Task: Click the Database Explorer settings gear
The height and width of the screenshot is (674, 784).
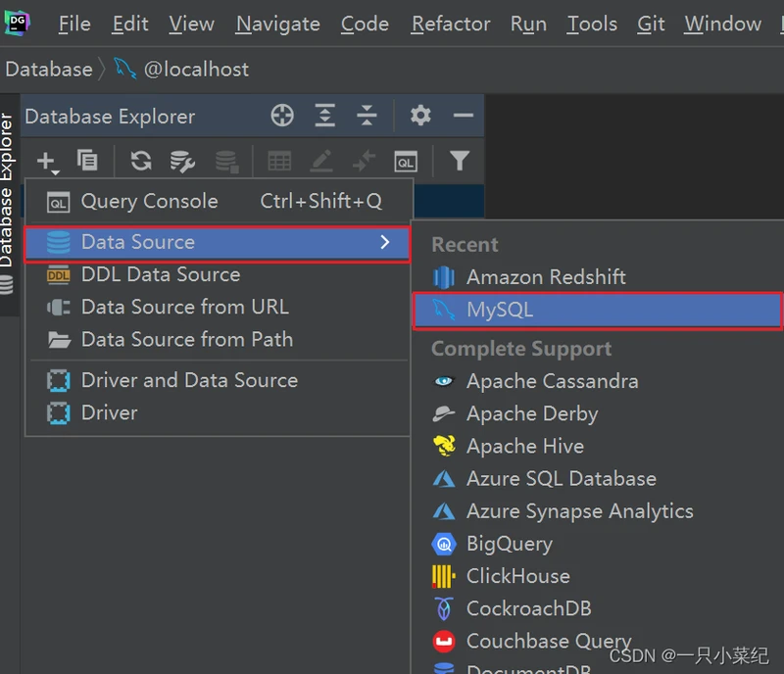Action: [x=420, y=116]
